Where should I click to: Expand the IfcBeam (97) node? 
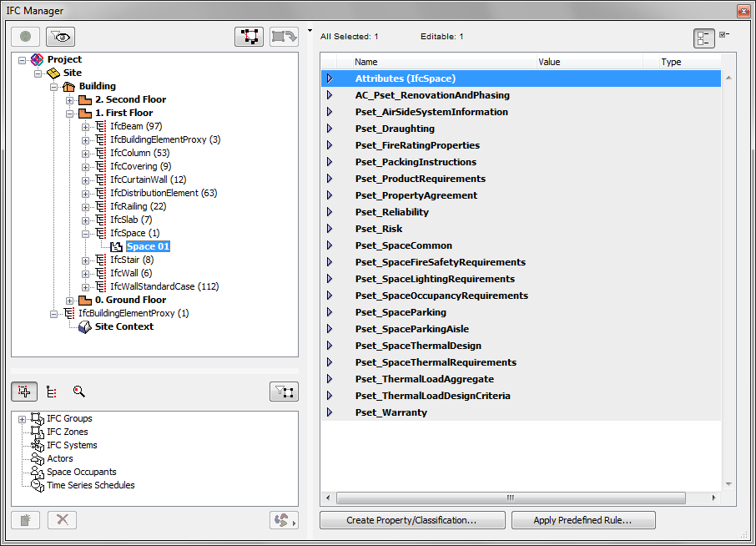pyautogui.click(x=85, y=127)
